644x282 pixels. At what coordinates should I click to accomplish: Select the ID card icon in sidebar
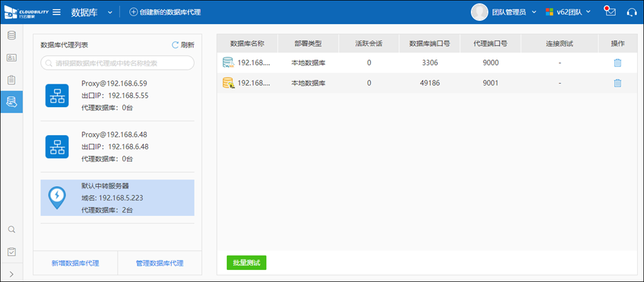[x=11, y=58]
